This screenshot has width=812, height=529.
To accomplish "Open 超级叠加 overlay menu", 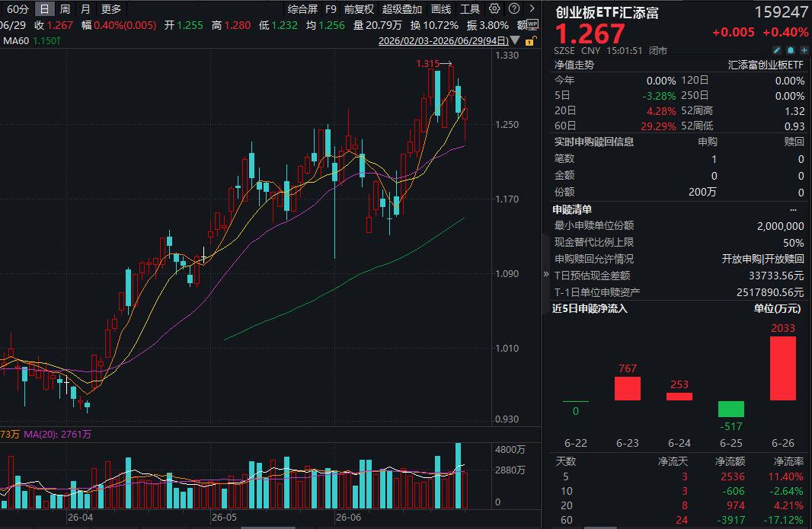I will 402,9.
